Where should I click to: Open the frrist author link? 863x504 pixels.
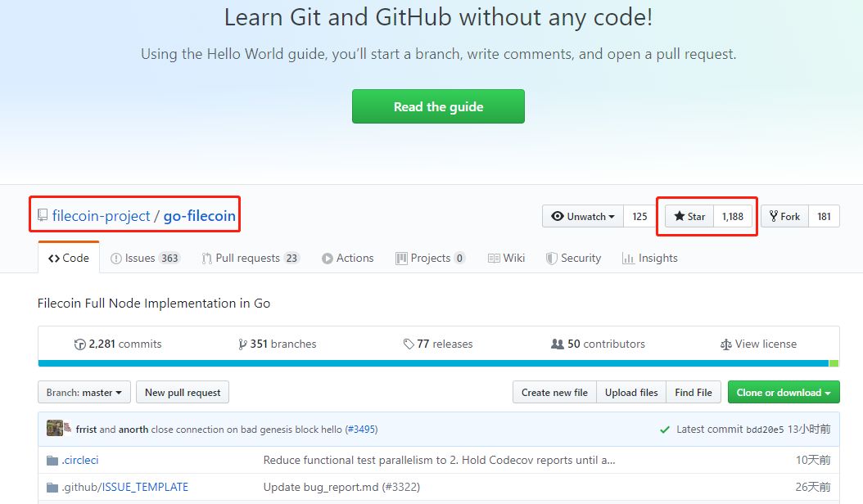coord(87,430)
